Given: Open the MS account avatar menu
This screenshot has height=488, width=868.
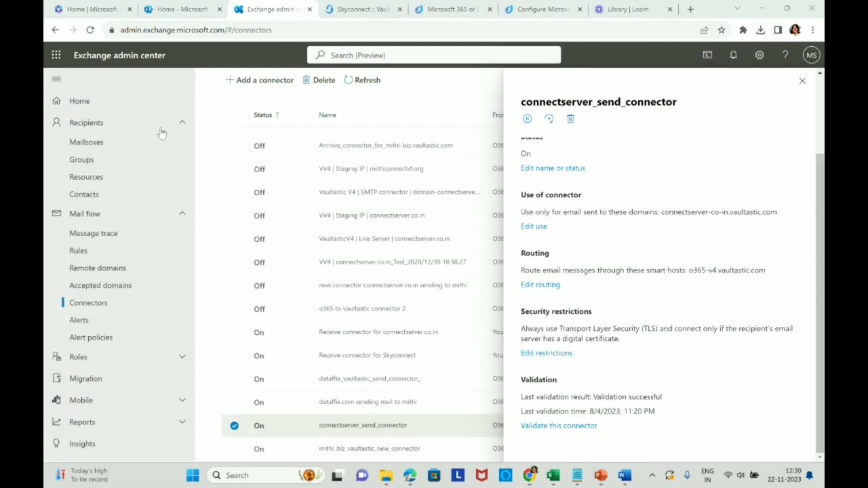Looking at the screenshot, I should click(x=812, y=55).
